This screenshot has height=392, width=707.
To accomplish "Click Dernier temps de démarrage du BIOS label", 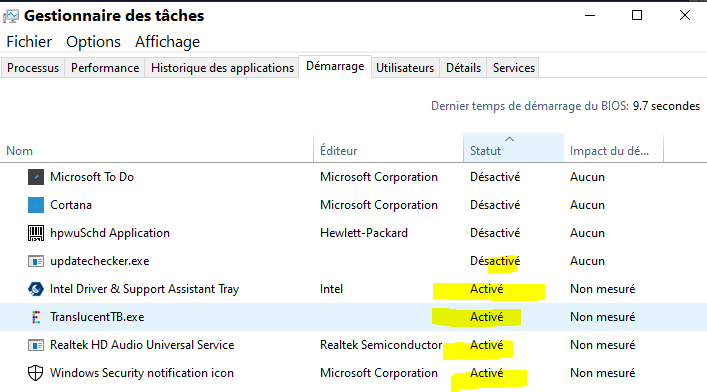I will tap(529, 106).
